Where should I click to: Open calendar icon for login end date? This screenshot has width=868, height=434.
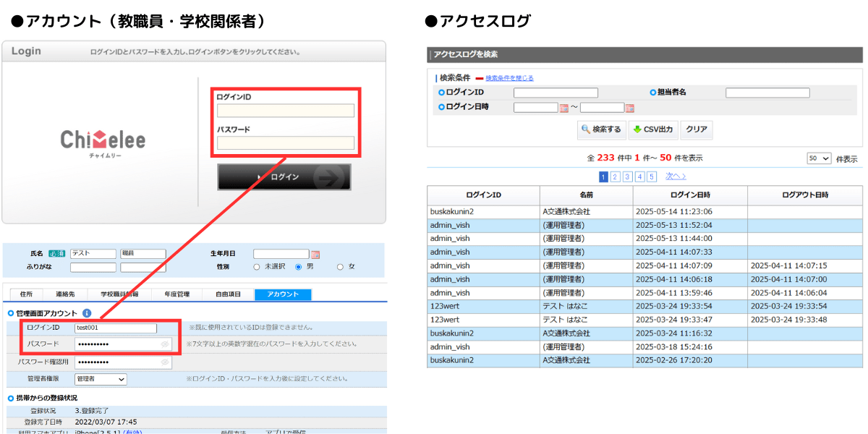point(629,108)
